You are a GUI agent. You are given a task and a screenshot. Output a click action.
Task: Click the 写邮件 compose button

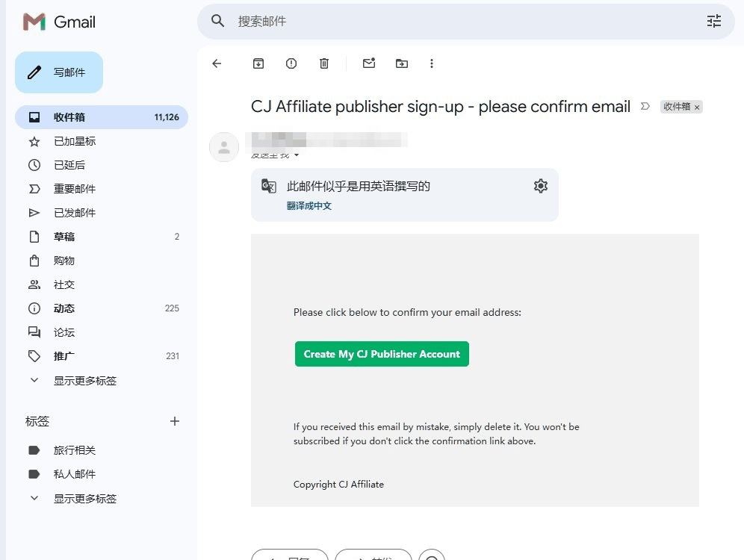(x=59, y=72)
